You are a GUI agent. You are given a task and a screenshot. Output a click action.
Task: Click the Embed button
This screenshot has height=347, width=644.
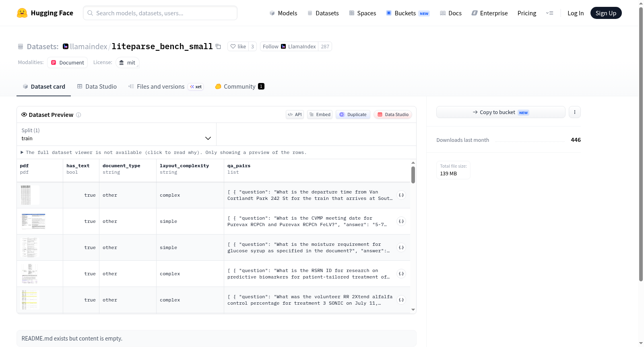(x=320, y=114)
